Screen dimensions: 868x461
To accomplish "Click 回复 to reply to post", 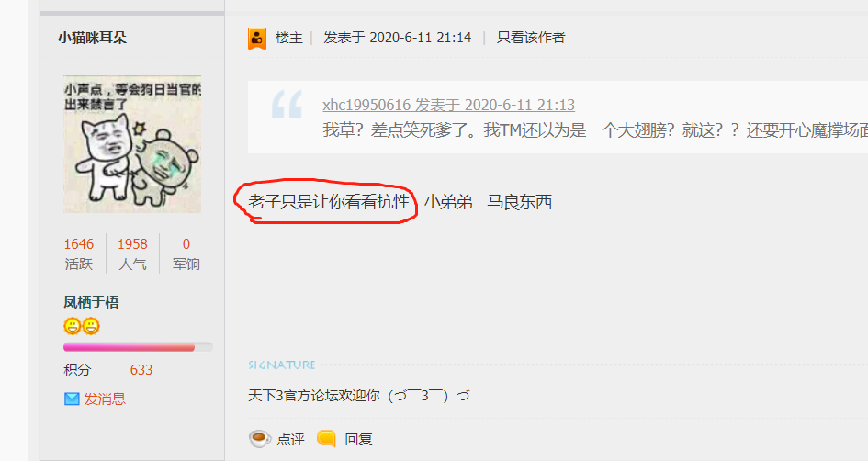I will click(358, 439).
